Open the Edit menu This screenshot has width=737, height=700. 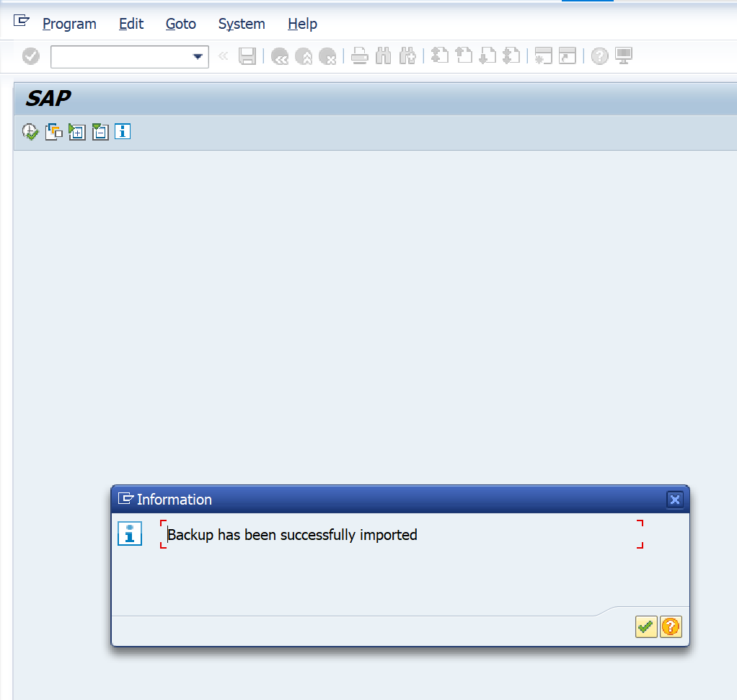(131, 24)
